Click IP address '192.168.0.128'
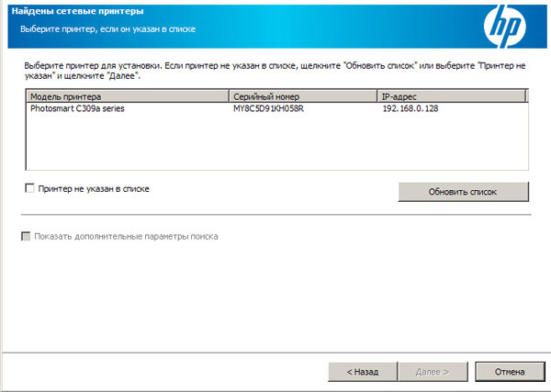The width and height of the screenshot is (551, 392). (410, 108)
